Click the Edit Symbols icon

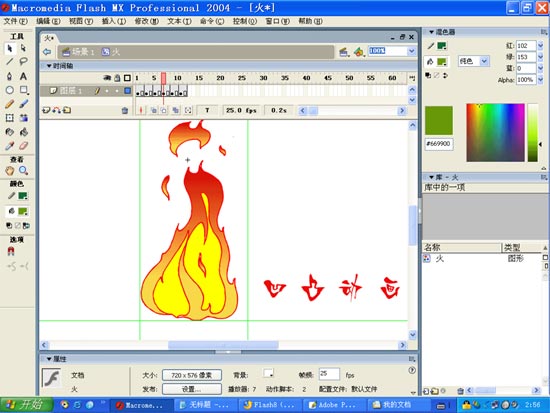tap(359, 52)
